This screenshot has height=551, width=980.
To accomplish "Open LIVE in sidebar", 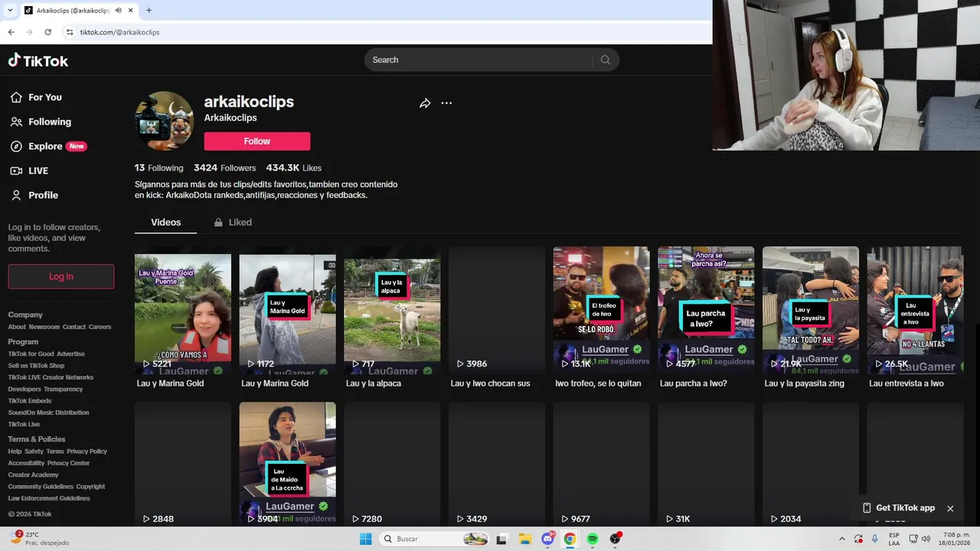I will [x=29, y=171].
